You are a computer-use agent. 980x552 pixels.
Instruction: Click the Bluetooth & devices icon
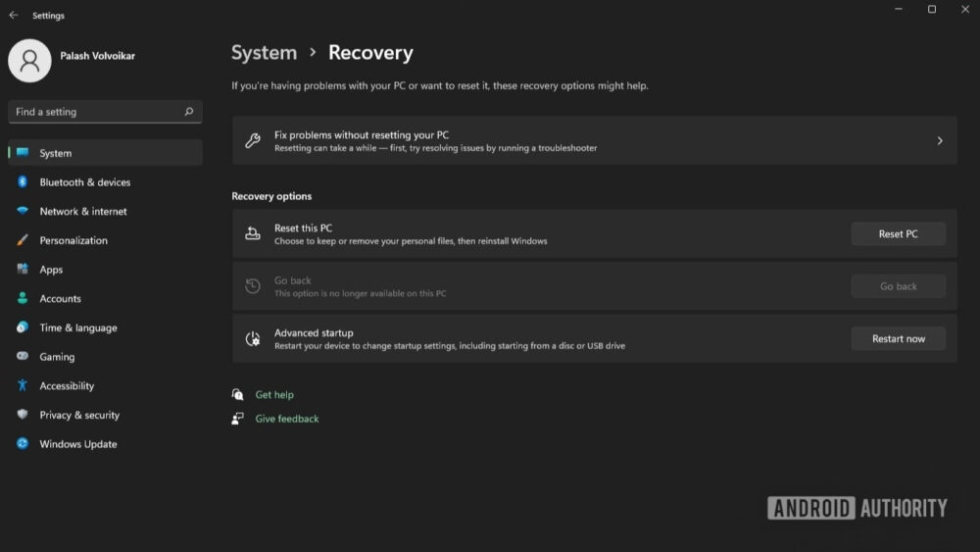click(23, 182)
